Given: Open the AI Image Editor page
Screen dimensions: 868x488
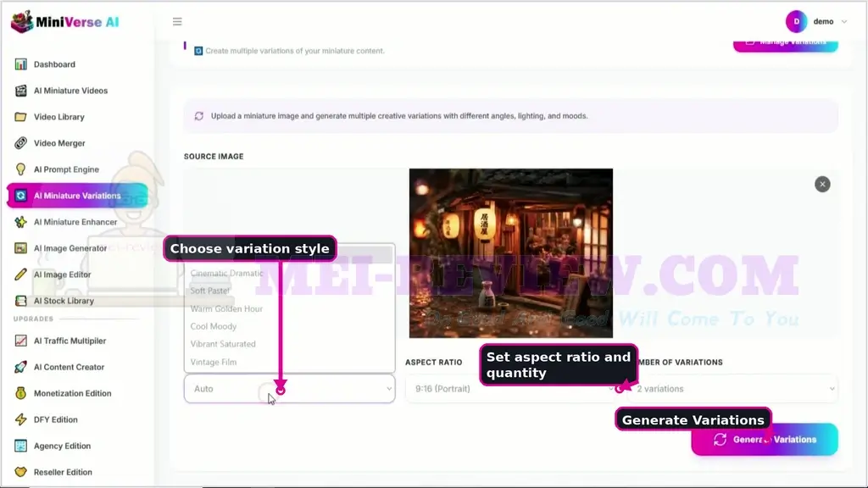Looking at the screenshot, I should click(x=63, y=274).
